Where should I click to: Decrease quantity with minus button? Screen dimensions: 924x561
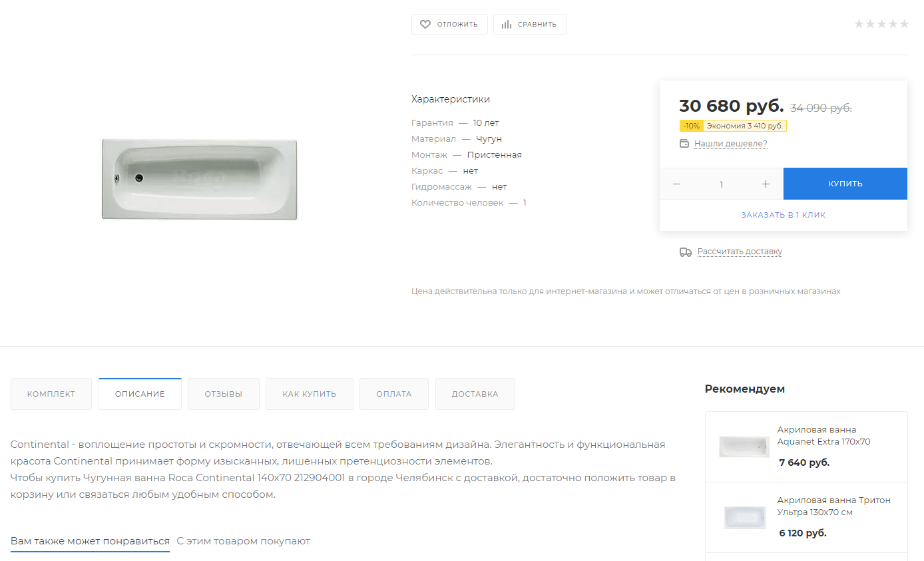[x=677, y=184]
